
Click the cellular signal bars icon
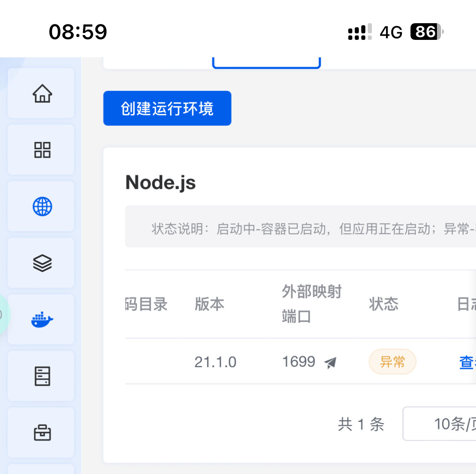coord(360,32)
